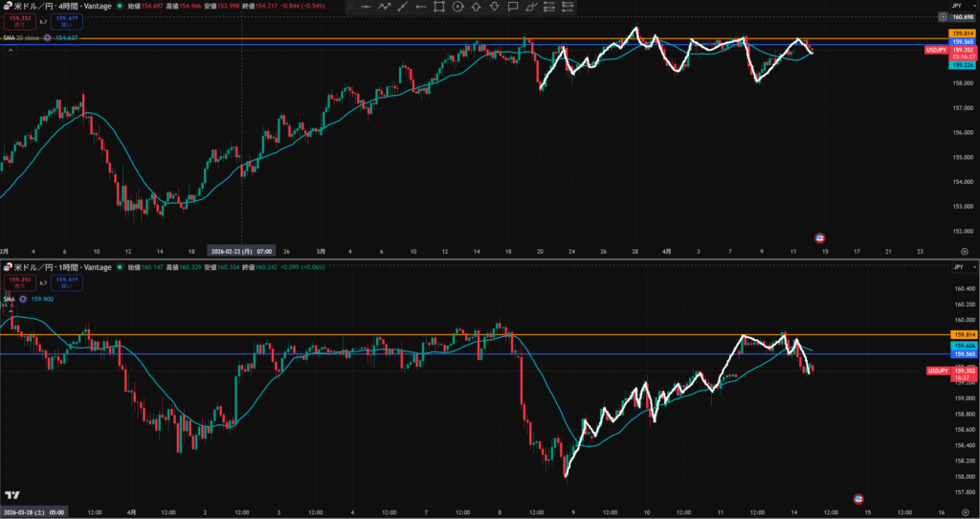Screen dimensions: 980x519
Task: Select the zigzag path drawing tool
Action: pyautogui.click(x=384, y=7)
